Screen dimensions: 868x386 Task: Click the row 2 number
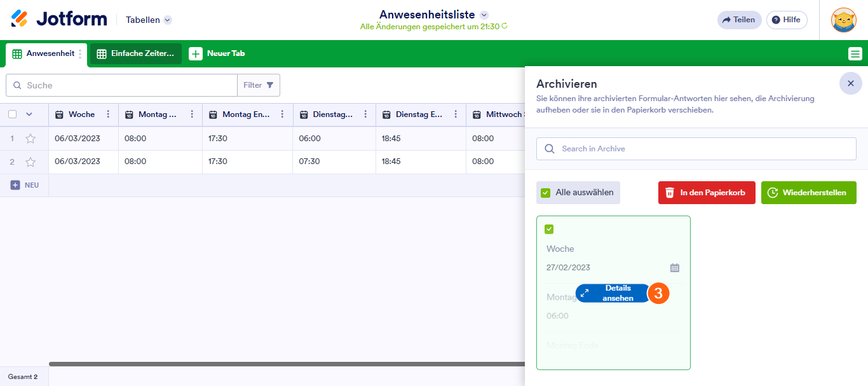point(12,162)
